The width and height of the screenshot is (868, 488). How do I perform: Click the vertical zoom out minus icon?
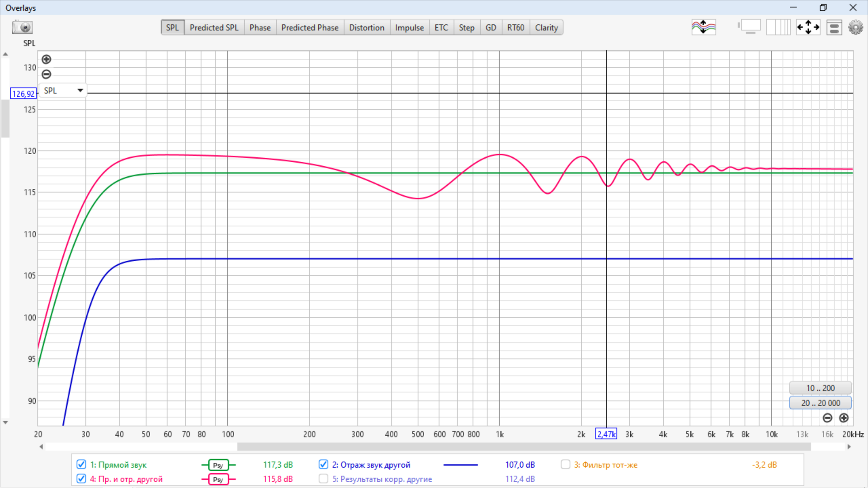tap(46, 74)
